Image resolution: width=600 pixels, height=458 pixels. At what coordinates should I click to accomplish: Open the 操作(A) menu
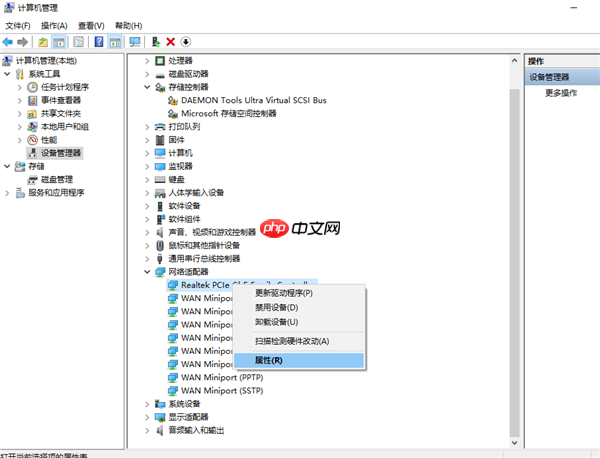54,26
